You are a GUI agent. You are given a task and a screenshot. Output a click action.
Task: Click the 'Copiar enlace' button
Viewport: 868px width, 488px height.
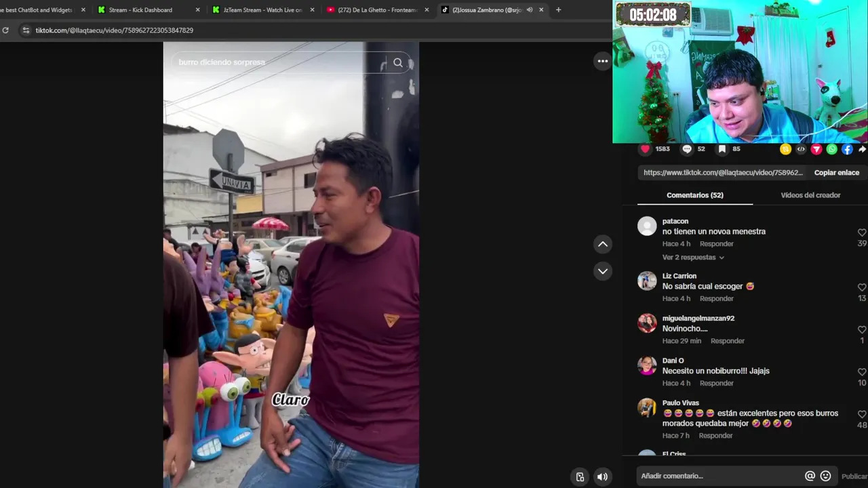[836, 173]
